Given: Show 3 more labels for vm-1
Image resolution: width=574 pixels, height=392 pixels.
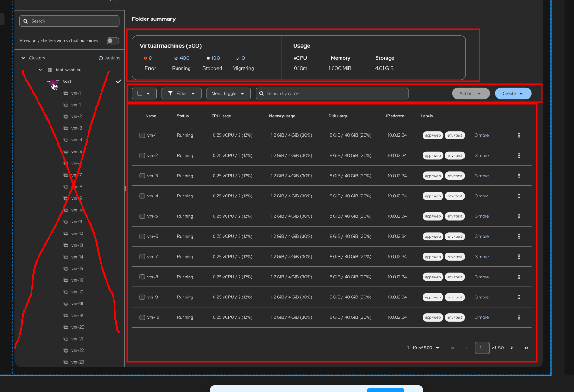Looking at the screenshot, I should pos(482,135).
